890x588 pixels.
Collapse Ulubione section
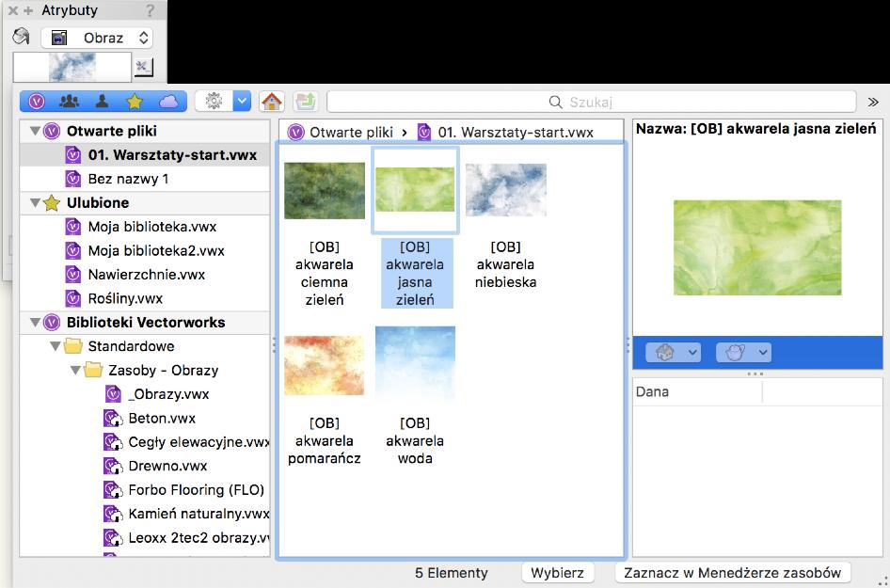tap(35, 202)
